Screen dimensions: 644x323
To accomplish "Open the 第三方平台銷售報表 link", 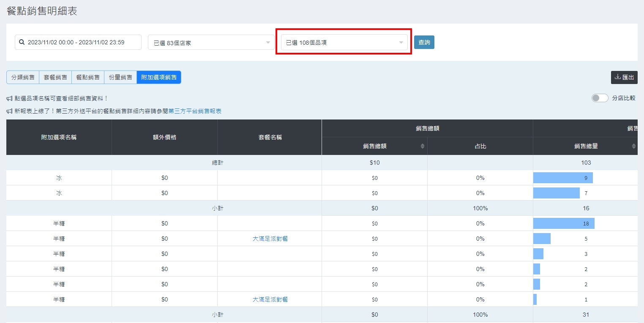I will point(195,111).
